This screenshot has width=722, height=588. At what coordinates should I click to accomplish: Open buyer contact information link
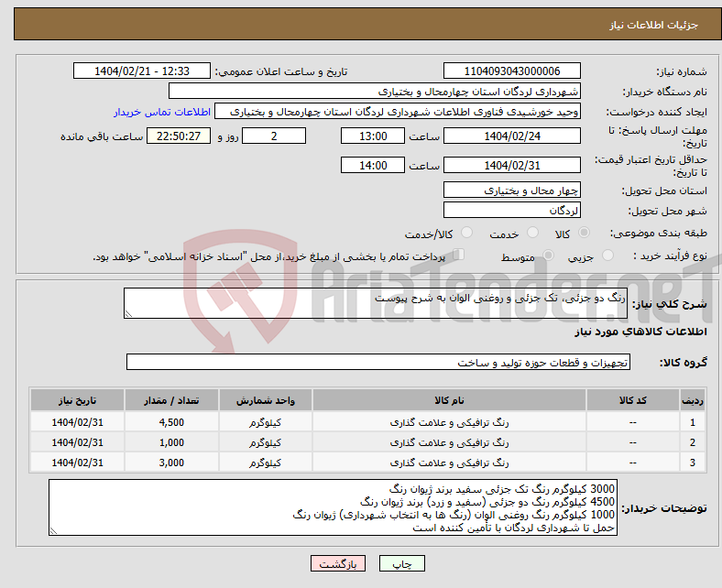[162, 112]
